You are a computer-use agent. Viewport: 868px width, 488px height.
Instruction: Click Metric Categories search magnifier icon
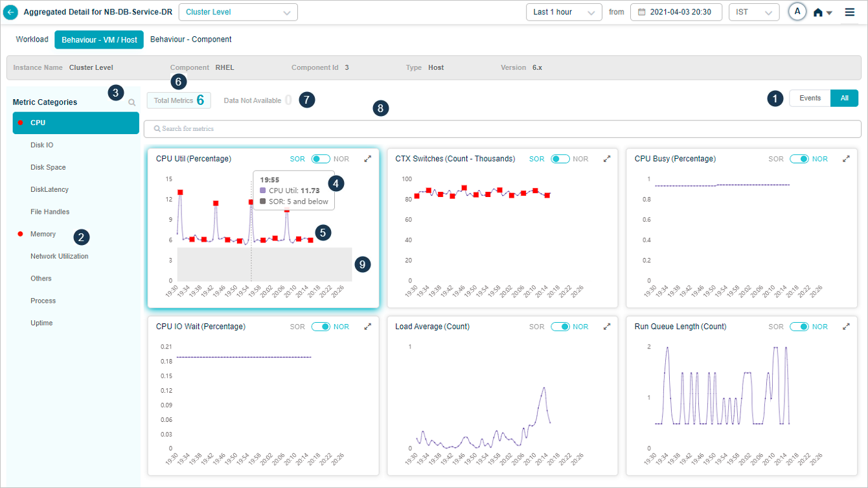tap(132, 102)
